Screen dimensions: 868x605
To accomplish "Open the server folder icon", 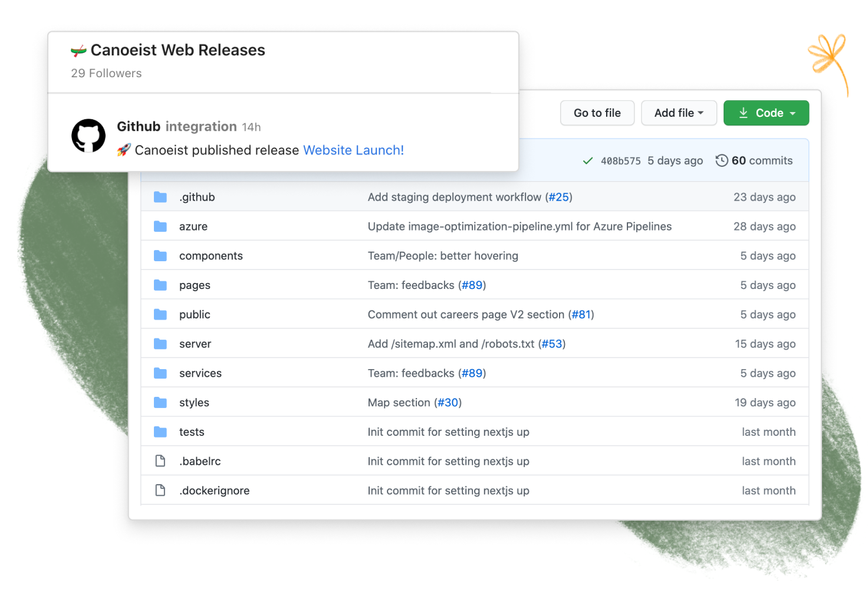I will tap(160, 344).
